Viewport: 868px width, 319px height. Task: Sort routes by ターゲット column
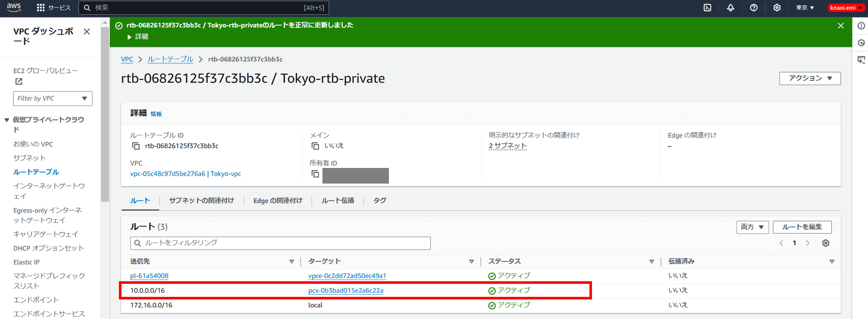(471, 262)
